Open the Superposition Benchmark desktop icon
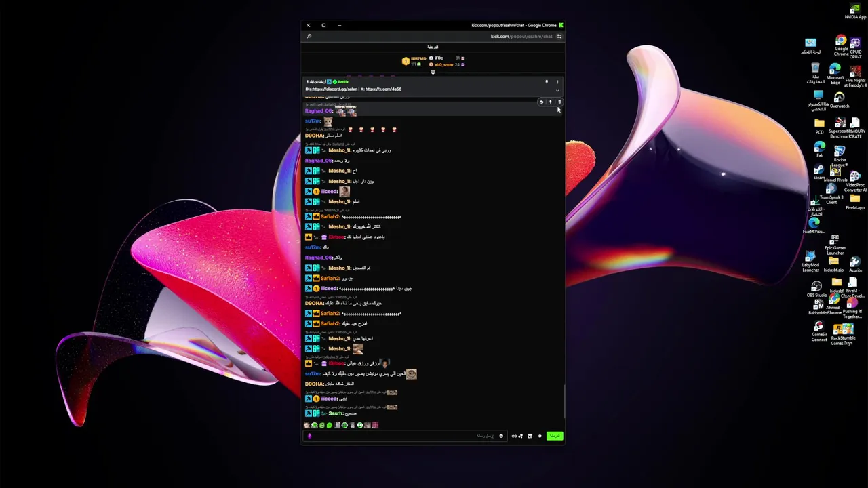The height and width of the screenshot is (488, 868). [840, 127]
